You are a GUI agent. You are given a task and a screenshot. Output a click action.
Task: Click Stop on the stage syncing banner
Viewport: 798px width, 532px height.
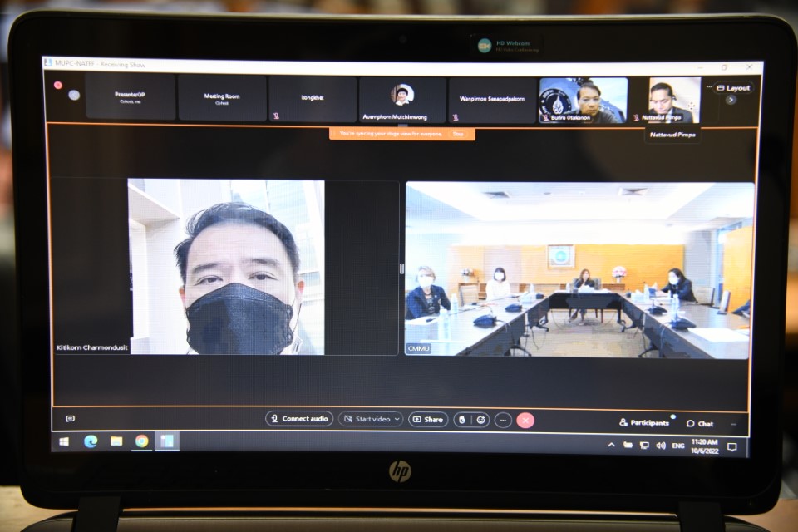coord(457,133)
